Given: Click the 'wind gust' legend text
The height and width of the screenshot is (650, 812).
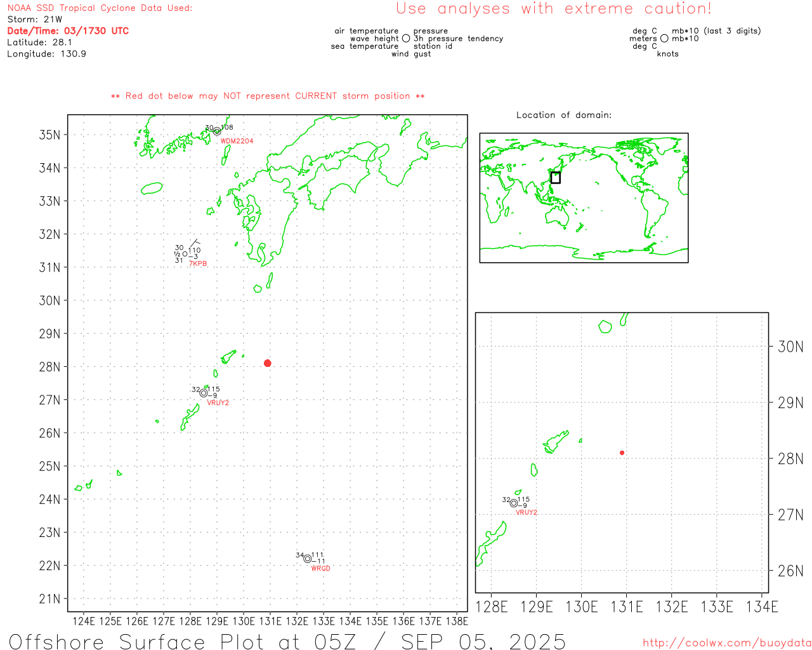Looking at the screenshot, I should tap(411, 54).
